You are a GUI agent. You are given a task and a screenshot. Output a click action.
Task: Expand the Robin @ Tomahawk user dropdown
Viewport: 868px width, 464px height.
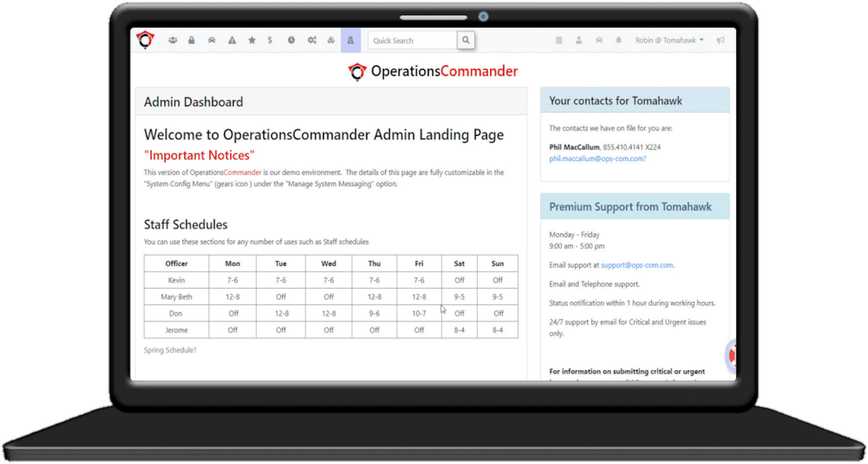pyautogui.click(x=669, y=40)
